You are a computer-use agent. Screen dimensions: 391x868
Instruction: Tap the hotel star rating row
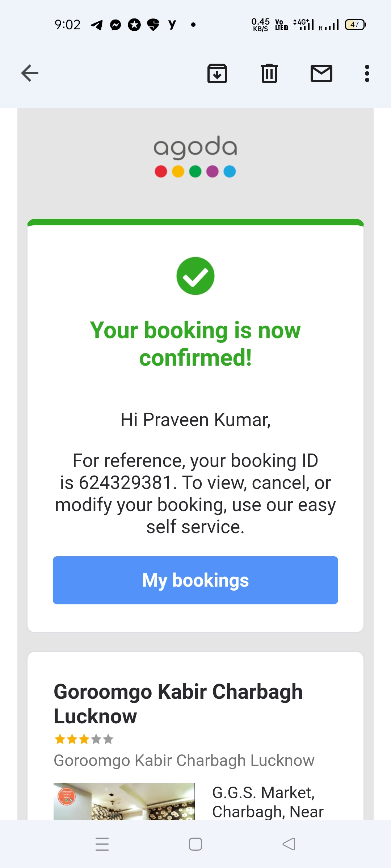point(84,739)
